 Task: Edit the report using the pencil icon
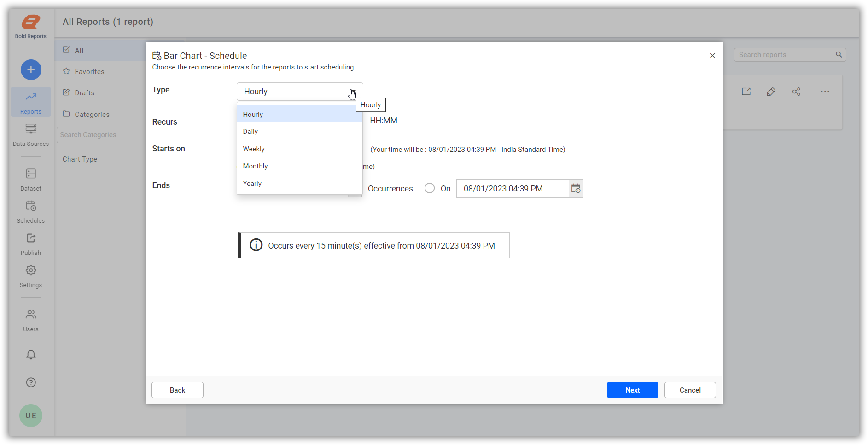(x=771, y=92)
